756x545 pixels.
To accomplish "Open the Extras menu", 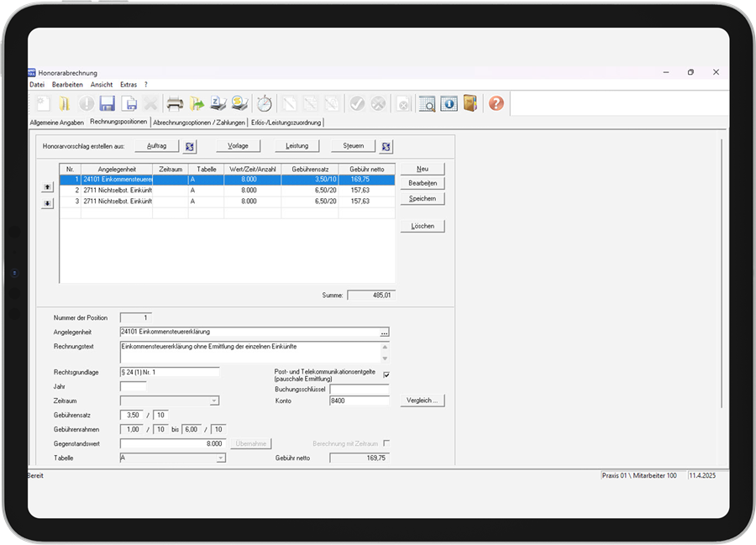I will 129,84.
